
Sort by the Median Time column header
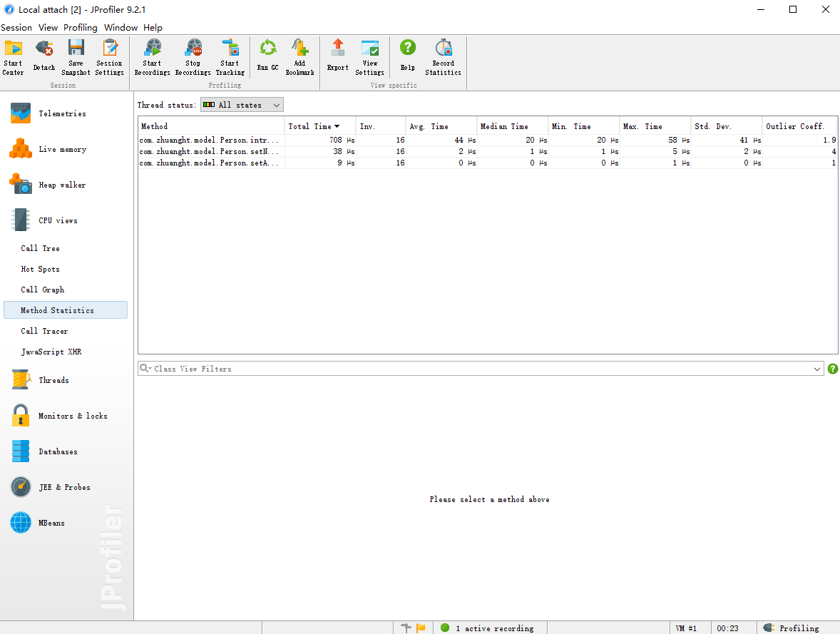tap(512, 126)
